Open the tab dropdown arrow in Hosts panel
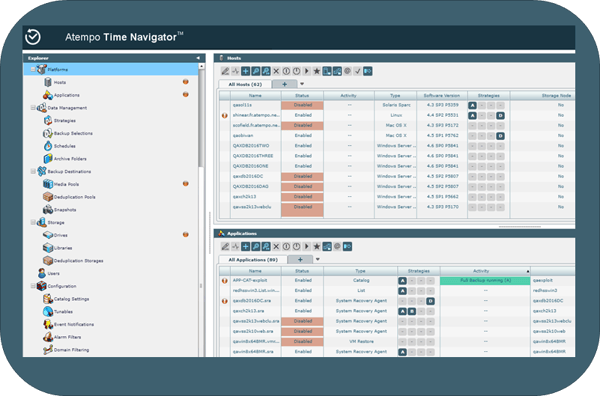 tap(302, 84)
